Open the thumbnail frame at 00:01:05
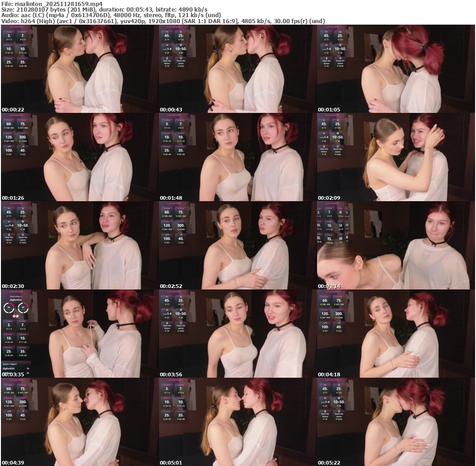The height and width of the screenshot is (466, 476). click(396, 69)
